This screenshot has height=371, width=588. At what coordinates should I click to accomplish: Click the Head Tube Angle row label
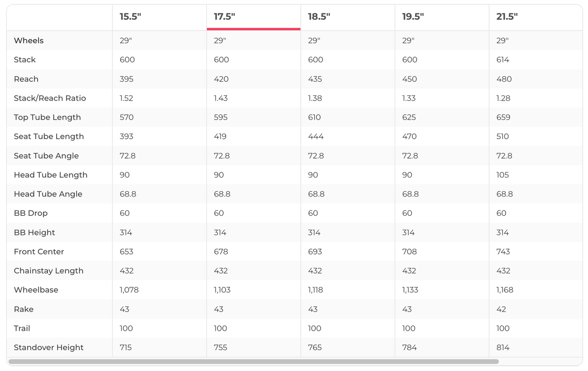[x=48, y=194]
